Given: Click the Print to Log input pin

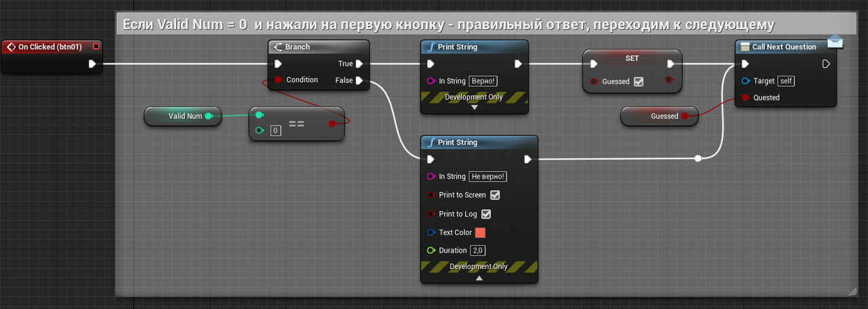Looking at the screenshot, I should pos(430,214).
